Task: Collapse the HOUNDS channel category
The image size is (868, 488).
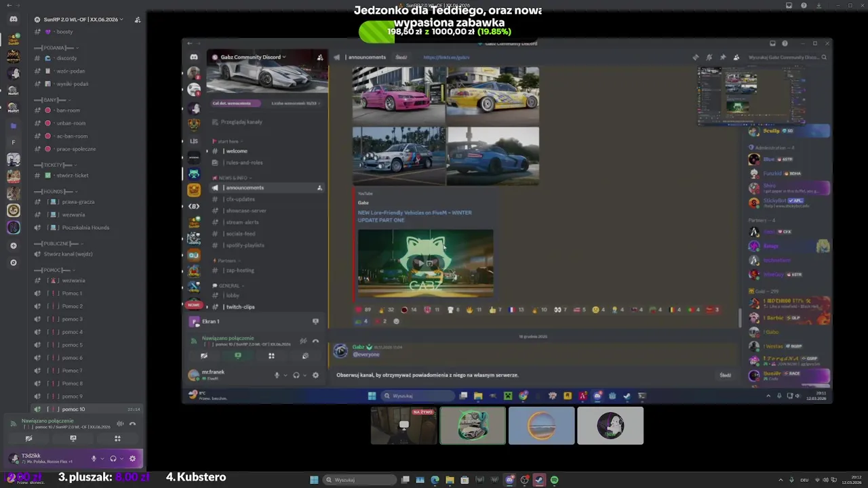Action: (57, 192)
